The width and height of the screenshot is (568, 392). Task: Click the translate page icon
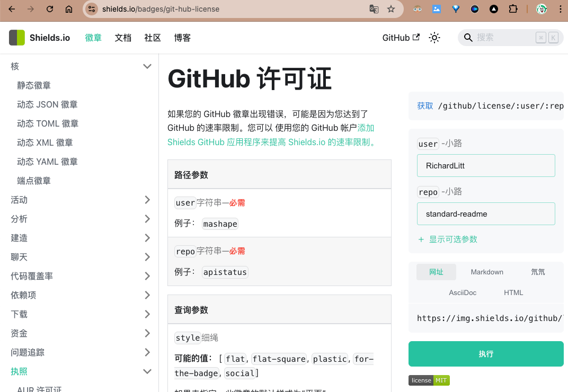pos(374,9)
